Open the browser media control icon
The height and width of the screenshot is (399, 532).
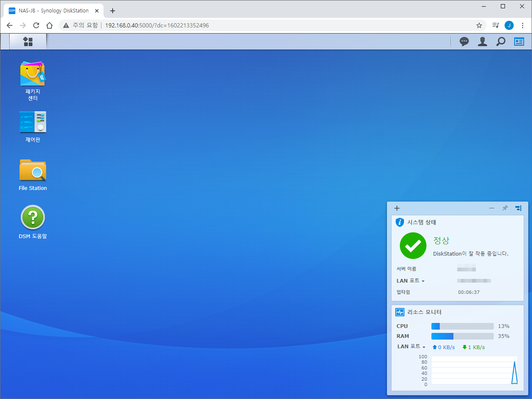[x=495, y=25]
